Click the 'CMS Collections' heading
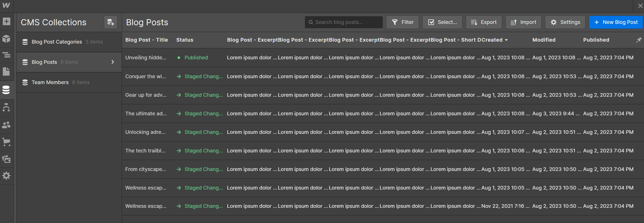 click(54, 22)
